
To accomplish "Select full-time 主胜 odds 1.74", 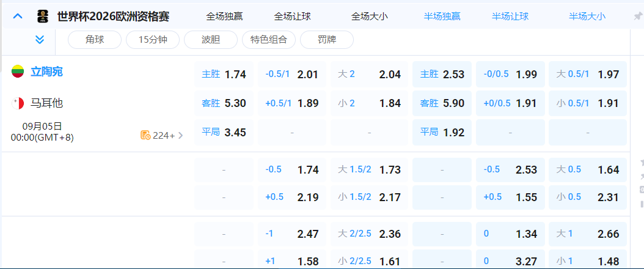I will click(x=224, y=75).
